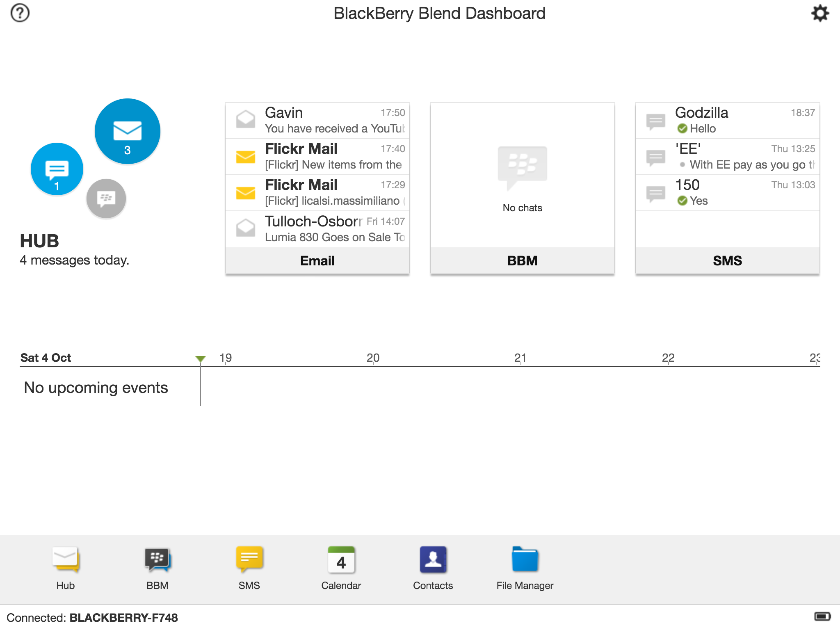Open Gavin's email from 17:50
840x630 pixels.
pyautogui.click(x=317, y=120)
